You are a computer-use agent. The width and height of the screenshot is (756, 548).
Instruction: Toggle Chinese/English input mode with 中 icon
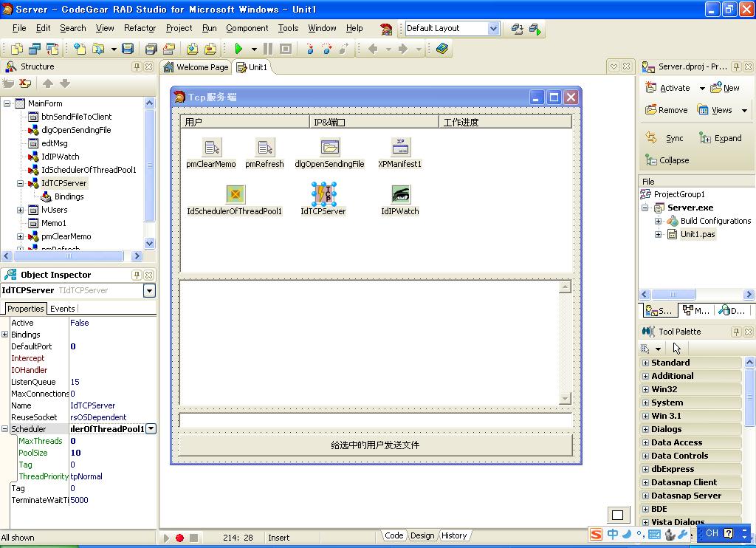613,534
